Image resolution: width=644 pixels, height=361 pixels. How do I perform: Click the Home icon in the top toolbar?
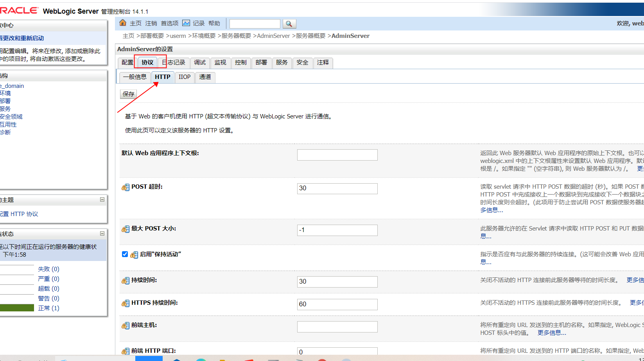(122, 23)
